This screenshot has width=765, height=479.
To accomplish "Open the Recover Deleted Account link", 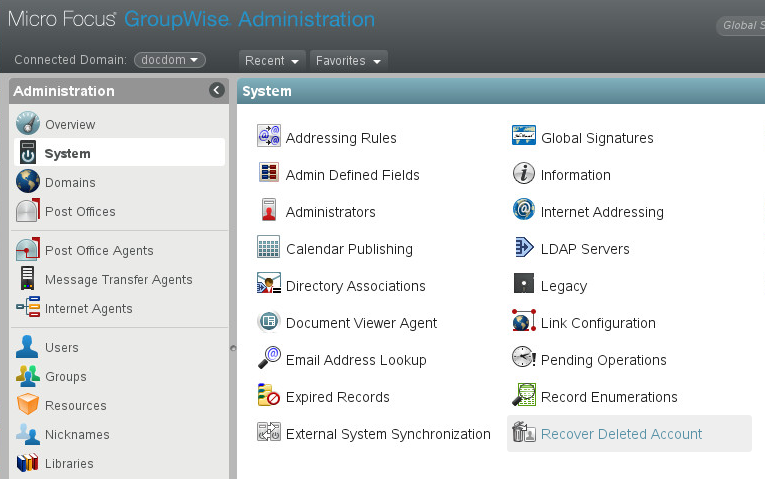I will click(x=621, y=434).
